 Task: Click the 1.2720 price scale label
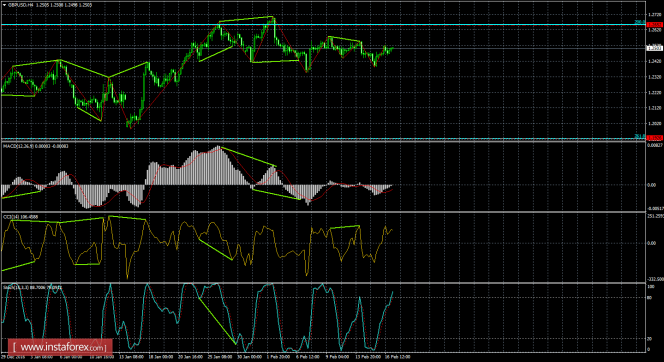[655, 15]
